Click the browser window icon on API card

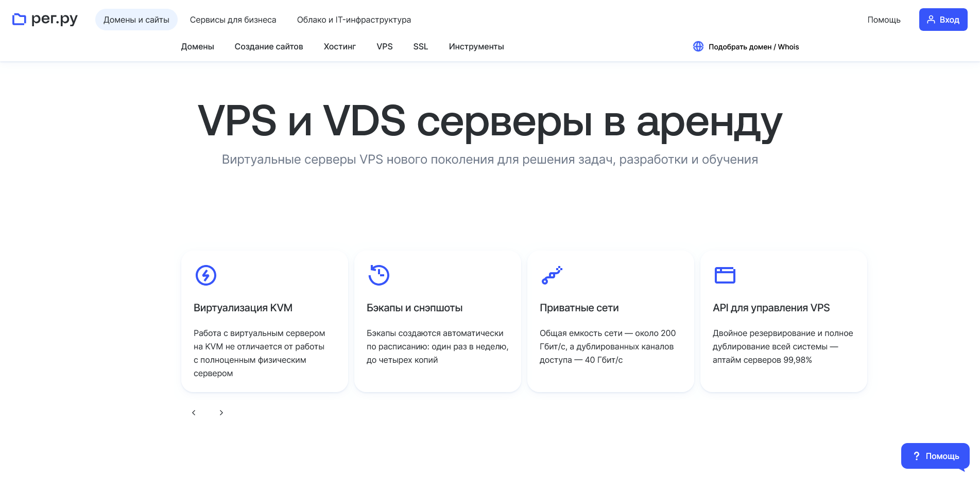[x=726, y=275]
